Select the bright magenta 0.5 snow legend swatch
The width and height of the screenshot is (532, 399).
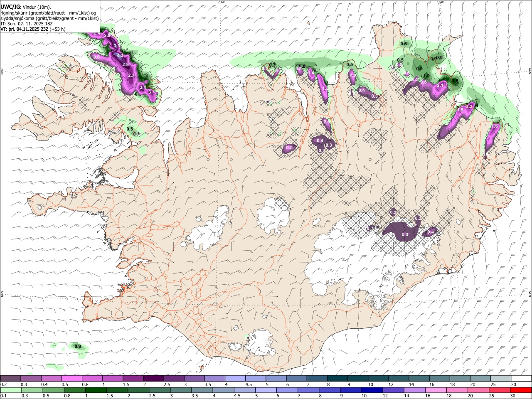[x=71, y=378]
